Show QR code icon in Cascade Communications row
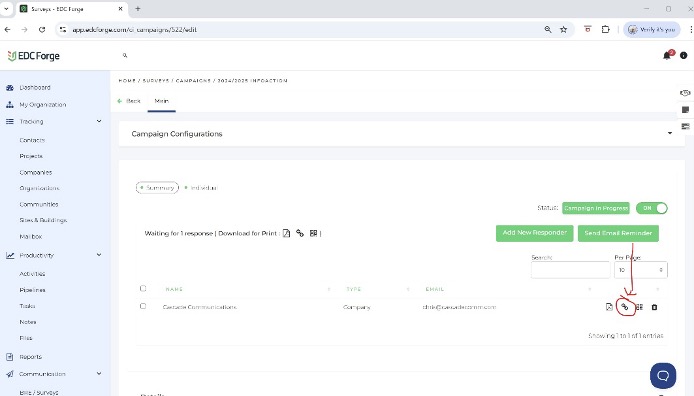 tap(640, 307)
